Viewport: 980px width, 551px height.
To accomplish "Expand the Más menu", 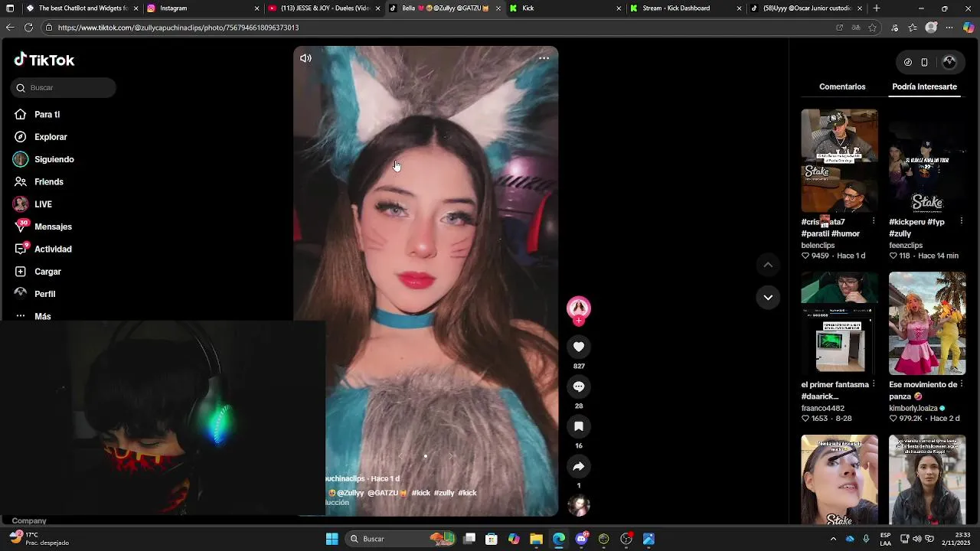I will click(42, 316).
